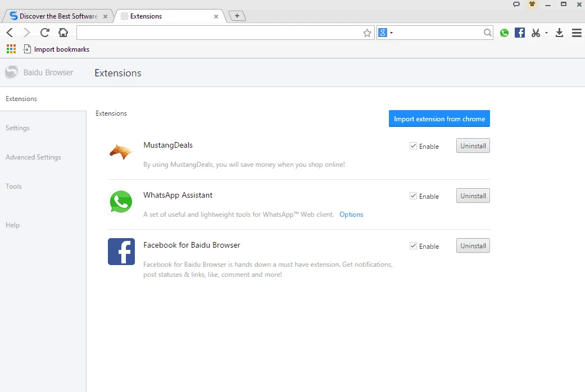Click the magnifier search icon
This screenshot has height=392, width=585.
click(x=487, y=33)
